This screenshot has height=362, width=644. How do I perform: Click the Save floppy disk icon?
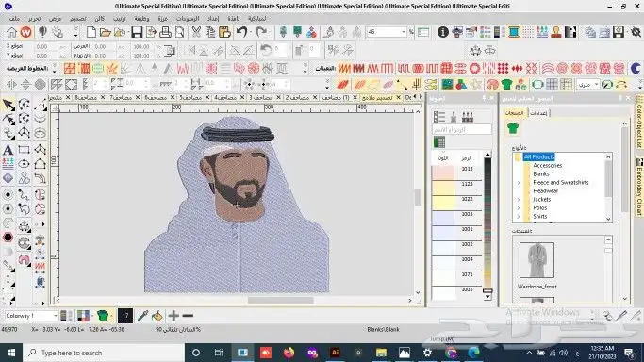click(x=137, y=32)
